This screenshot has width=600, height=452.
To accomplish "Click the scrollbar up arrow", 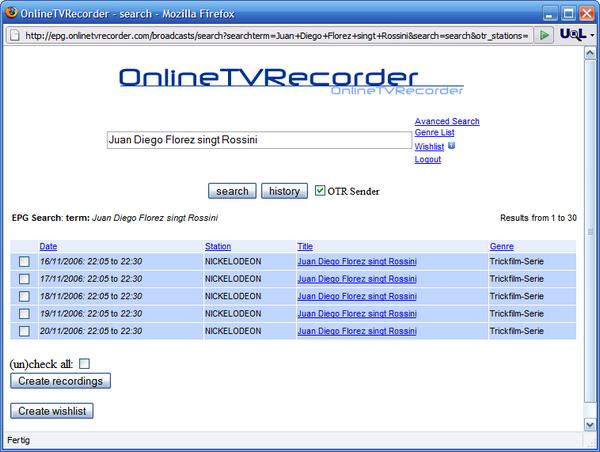I will (x=590, y=54).
